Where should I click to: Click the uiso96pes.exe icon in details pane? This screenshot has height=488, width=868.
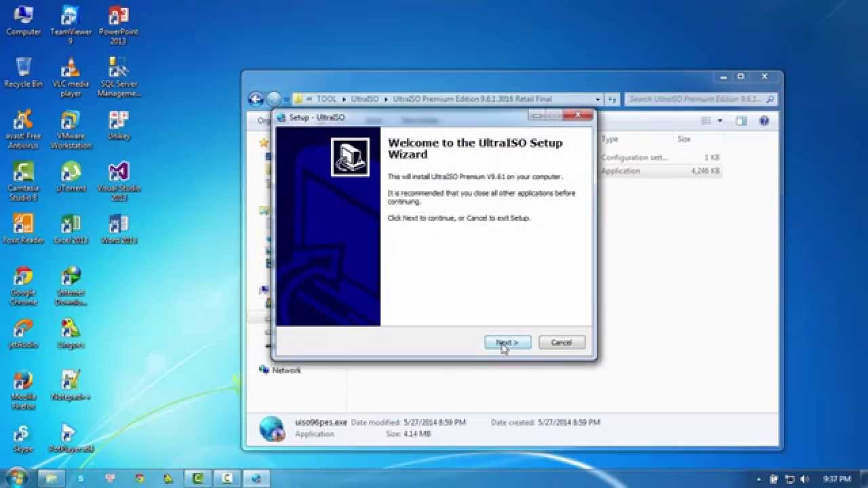tap(272, 428)
